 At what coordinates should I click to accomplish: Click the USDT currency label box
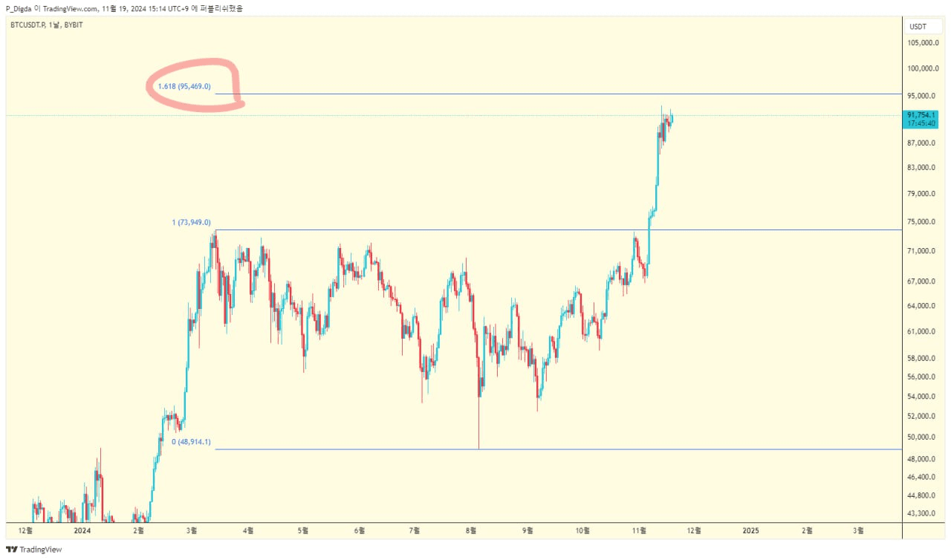coord(923,27)
